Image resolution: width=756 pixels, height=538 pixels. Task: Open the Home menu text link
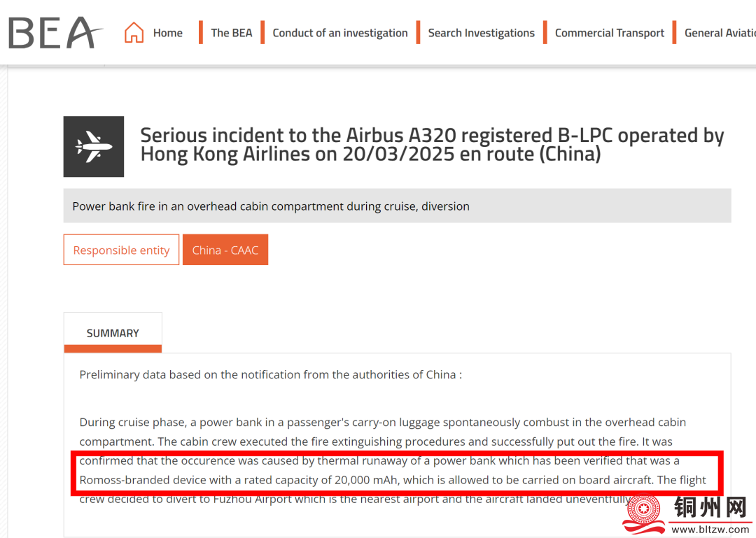pos(167,33)
